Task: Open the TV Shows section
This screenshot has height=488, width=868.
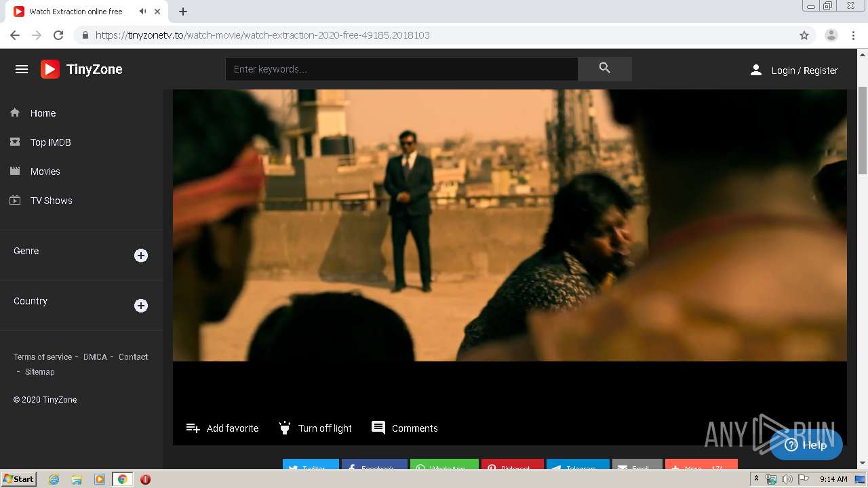Action: click(x=52, y=201)
